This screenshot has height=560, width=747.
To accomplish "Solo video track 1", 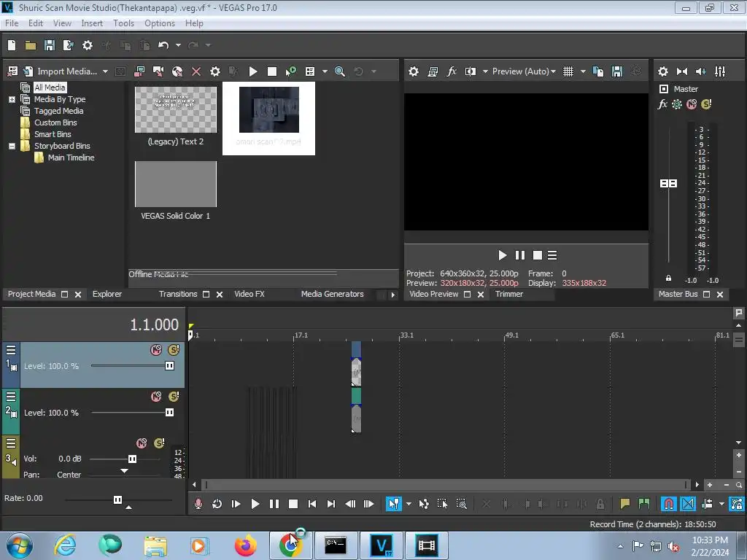I will (174, 350).
